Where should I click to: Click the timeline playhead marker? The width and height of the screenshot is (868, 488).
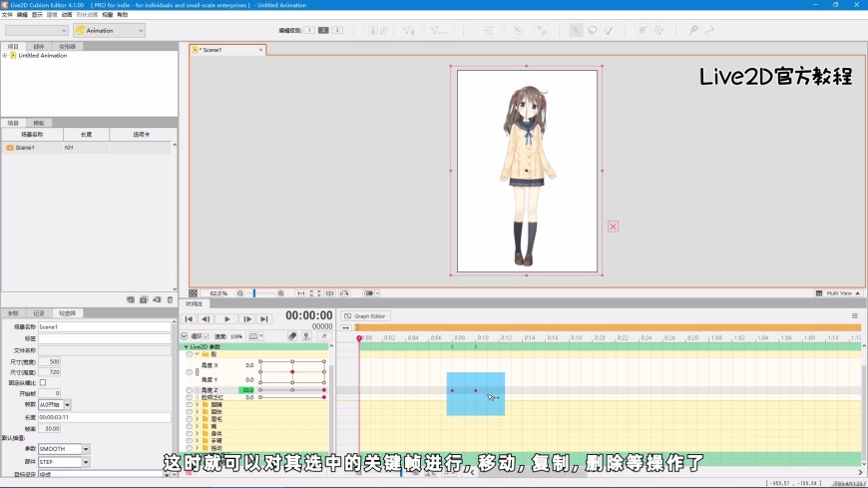click(x=359, y=338)
